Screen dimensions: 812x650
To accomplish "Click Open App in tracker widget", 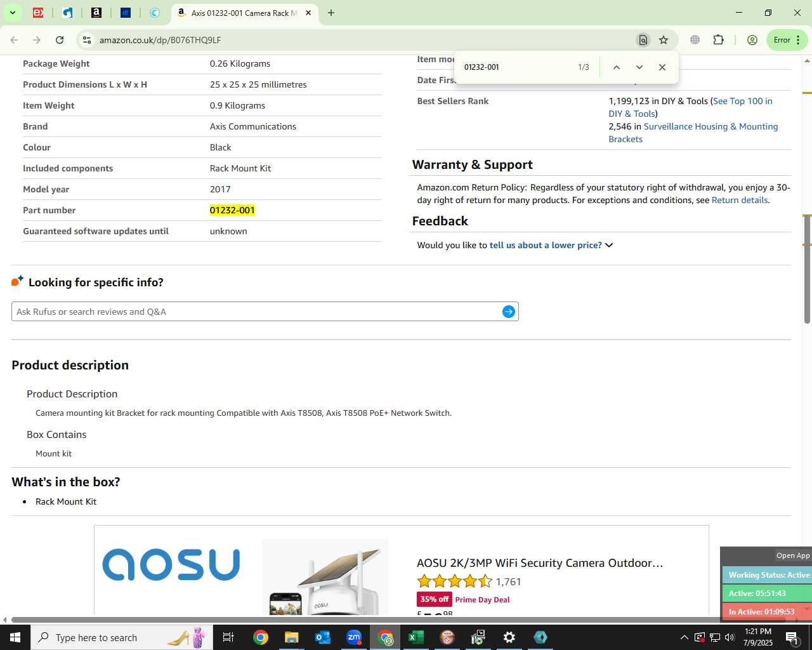I will coord(793,555).
